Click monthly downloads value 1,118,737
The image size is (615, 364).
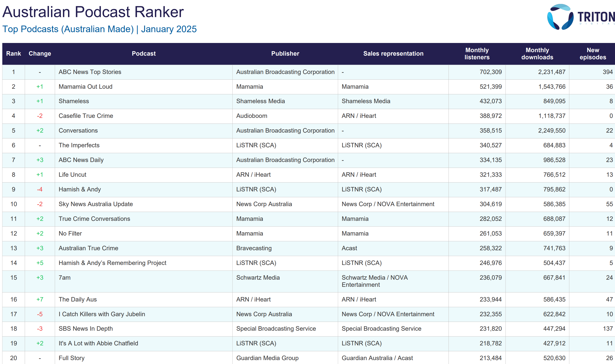[552, 116]
